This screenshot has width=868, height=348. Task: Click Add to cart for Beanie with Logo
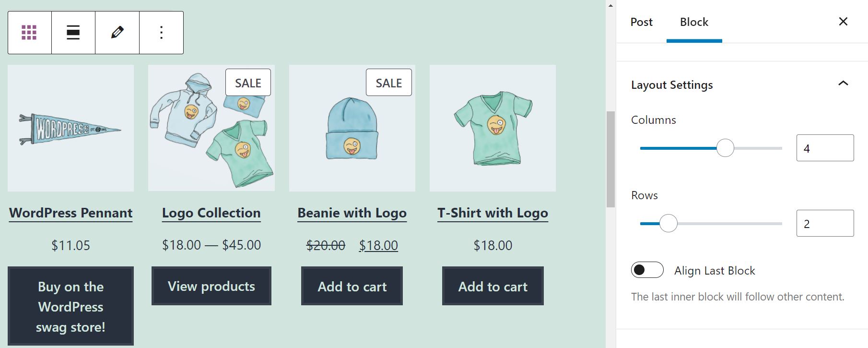coord(352,287)
